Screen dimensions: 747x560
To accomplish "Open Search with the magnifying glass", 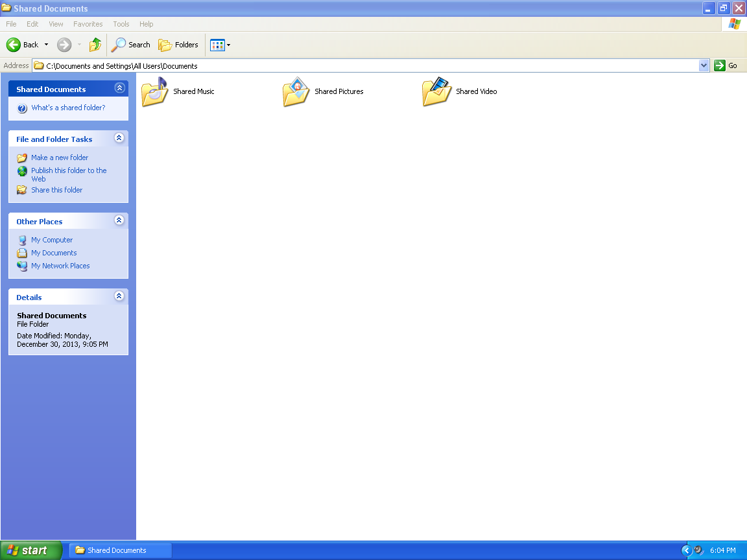I will coord(119,45).
